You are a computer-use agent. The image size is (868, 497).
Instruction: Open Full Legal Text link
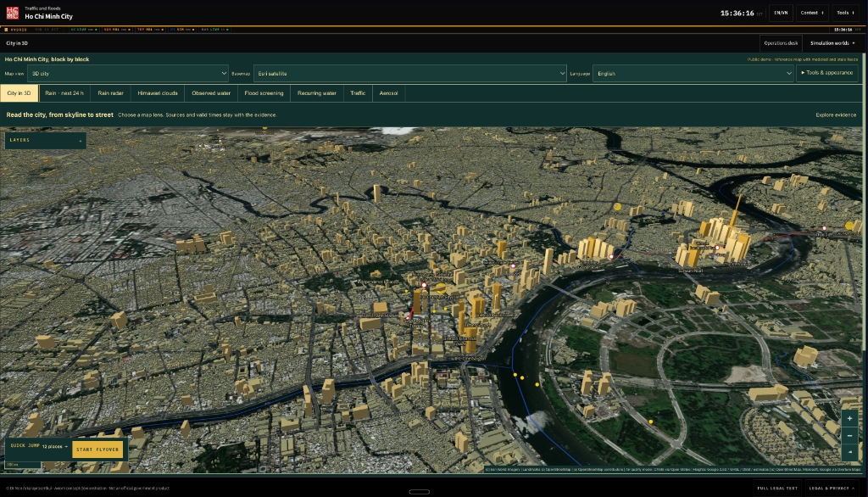click(x=776, y=489)
